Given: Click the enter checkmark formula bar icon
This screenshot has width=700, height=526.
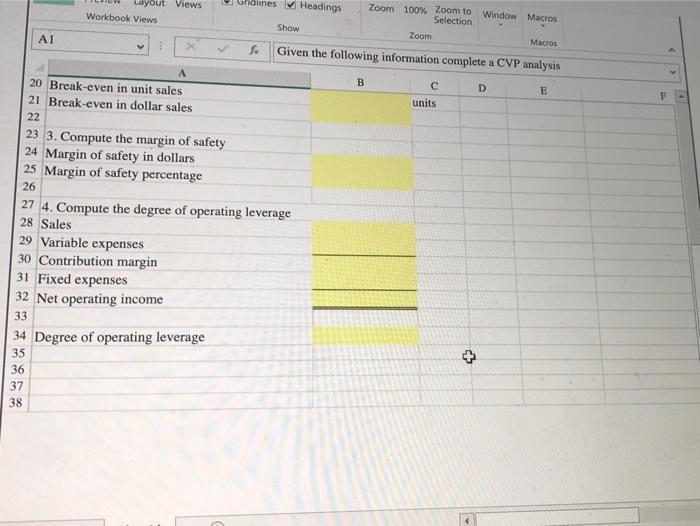Looking at the screenshot, I should click(222, 48).
